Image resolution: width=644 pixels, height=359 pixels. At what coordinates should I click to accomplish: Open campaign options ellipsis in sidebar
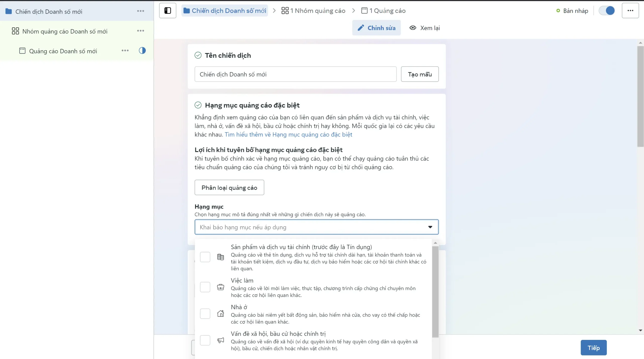point(141,11)
